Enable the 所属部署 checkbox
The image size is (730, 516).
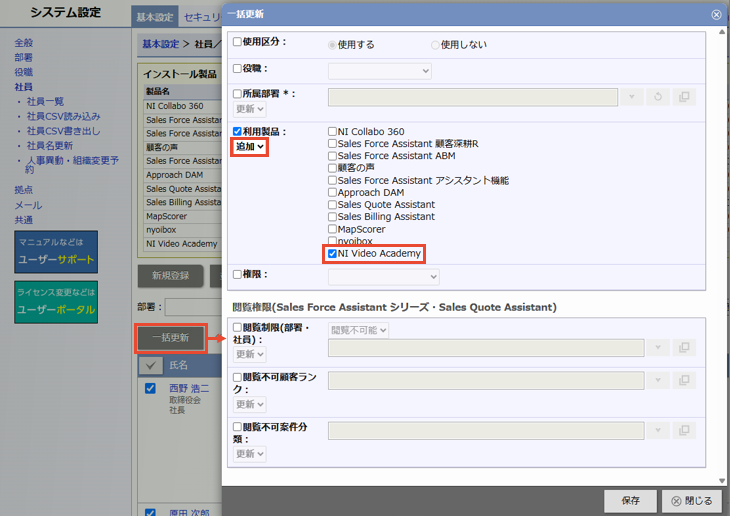pos(237,94)
